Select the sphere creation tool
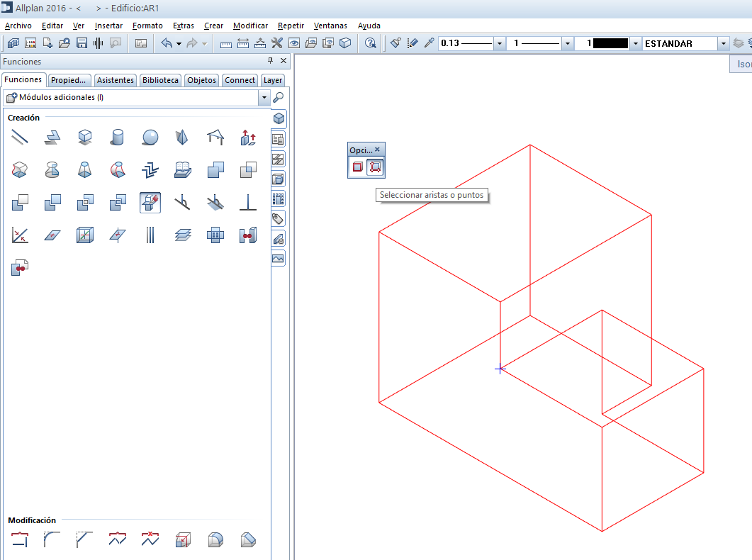The width and height of the screenshot is (752, 560). [x=150, y=138]
